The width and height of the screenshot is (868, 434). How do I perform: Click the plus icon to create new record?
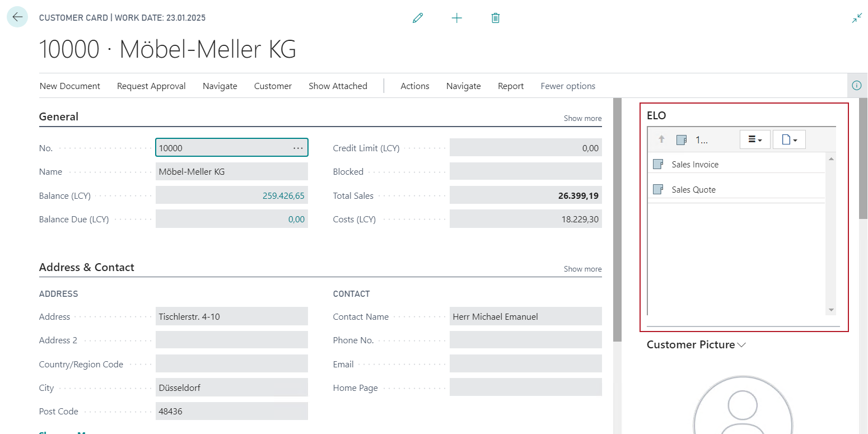coord(456,17)
